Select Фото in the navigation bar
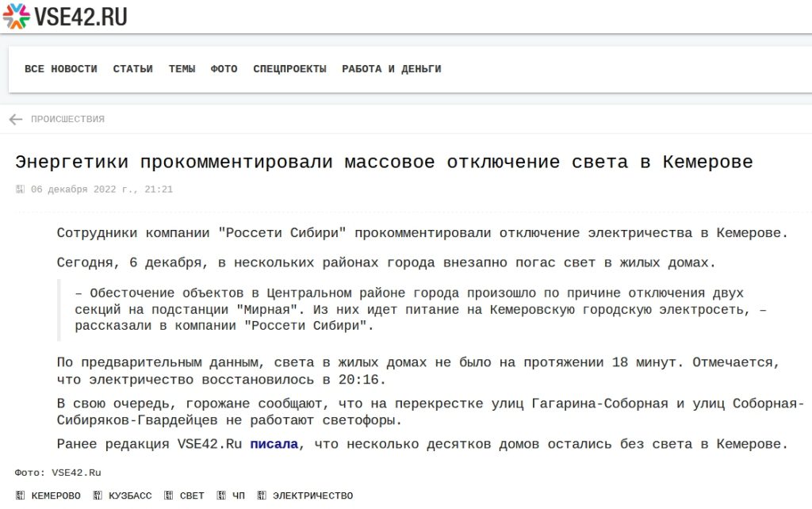The width and height of the screenshot is (812, 509). point(224,69)
